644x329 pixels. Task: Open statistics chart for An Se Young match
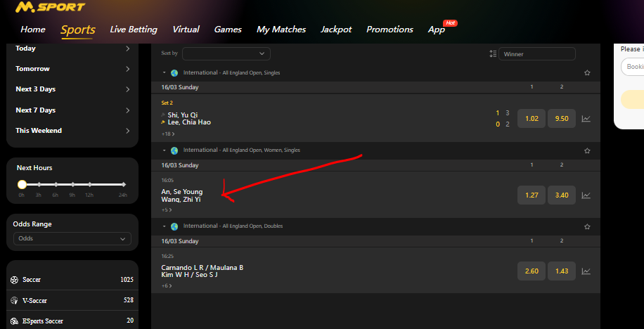point(586,195)
